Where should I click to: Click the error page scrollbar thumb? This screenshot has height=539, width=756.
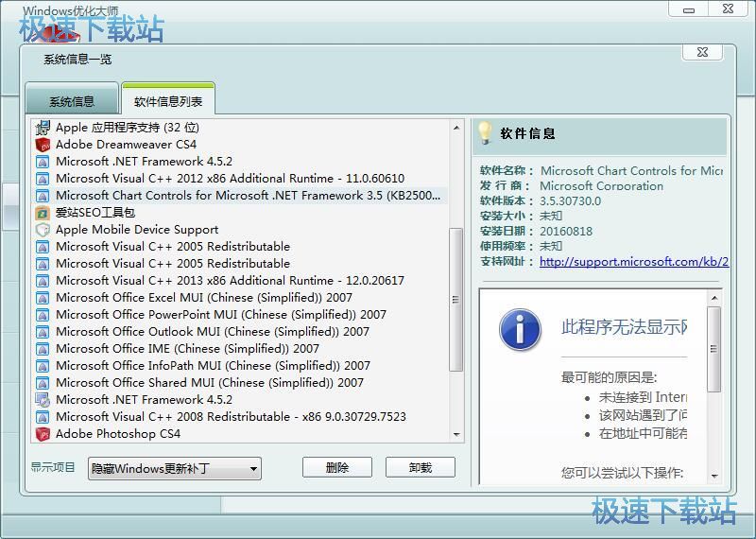[714, 349]
